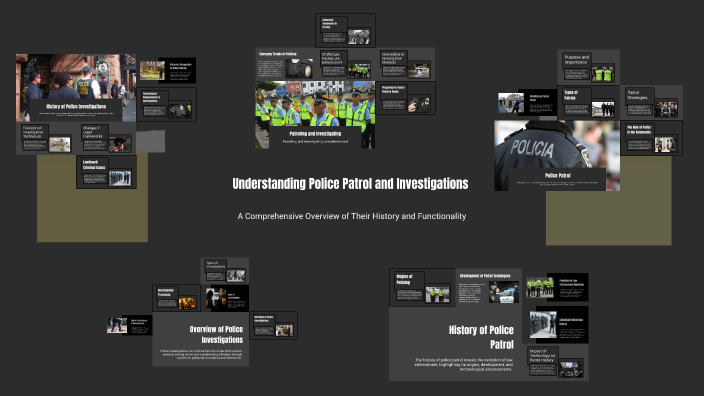
Task: Open the Definition of Police Patrol slide
Action: tap(528, 103)
